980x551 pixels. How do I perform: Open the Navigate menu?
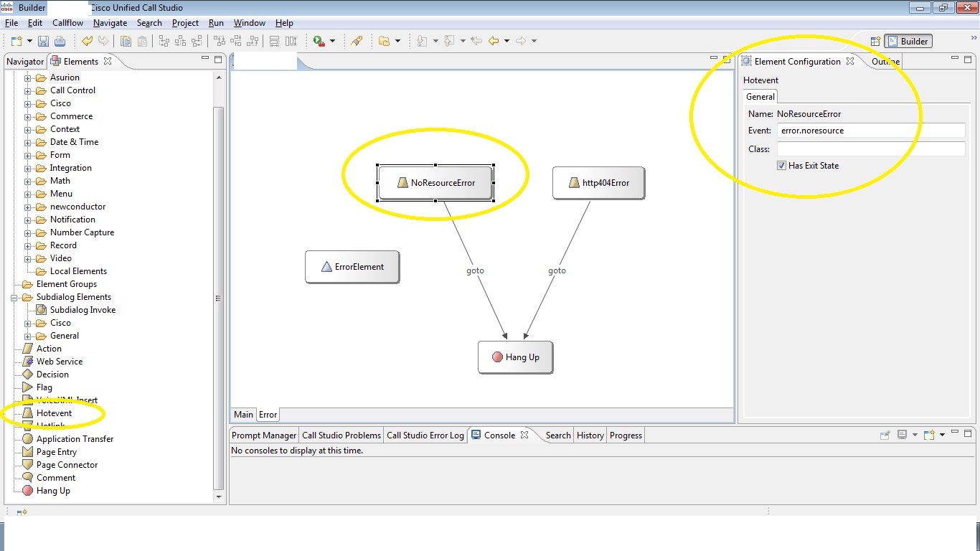(110, 23)
